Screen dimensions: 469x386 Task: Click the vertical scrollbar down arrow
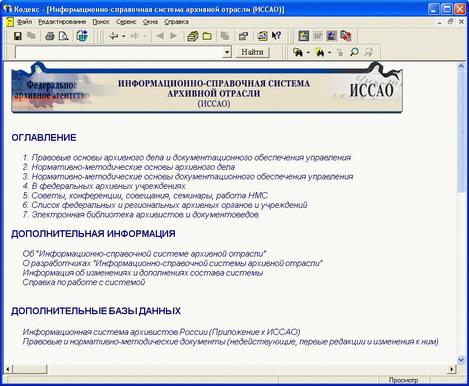(x=461, y=360)
